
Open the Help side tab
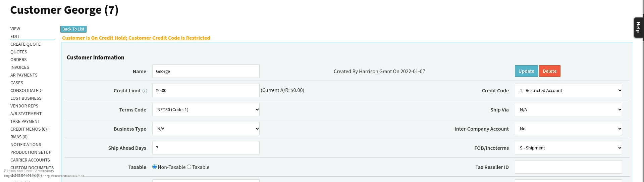[x=638, y=27]
